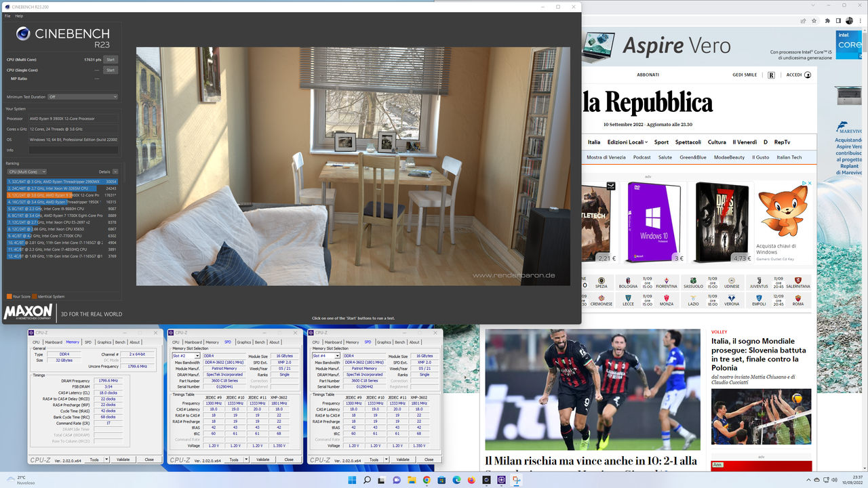This screenshot has width=868, height=488.
Task: Open Chrome profile avatar
Action: pyautogui.click(x=849, y=21)
